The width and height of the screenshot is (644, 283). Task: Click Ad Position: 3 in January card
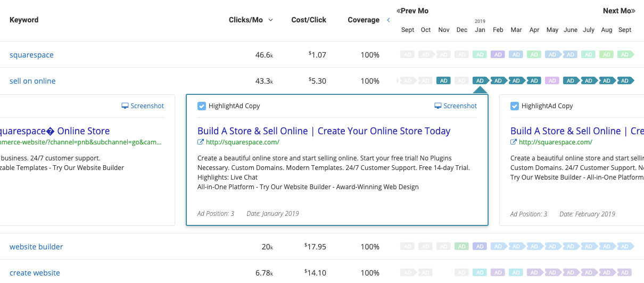pyautogui.click(x=216, y=214)
